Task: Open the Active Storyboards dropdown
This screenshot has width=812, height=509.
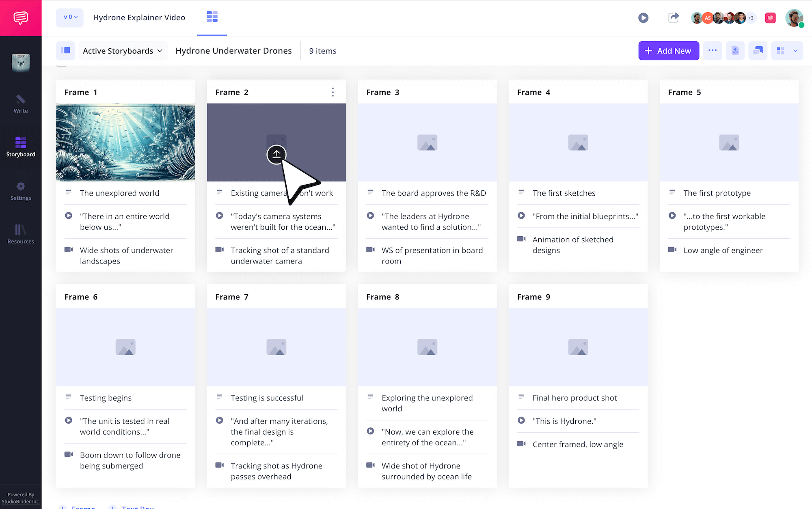Action: coord(123,50)
